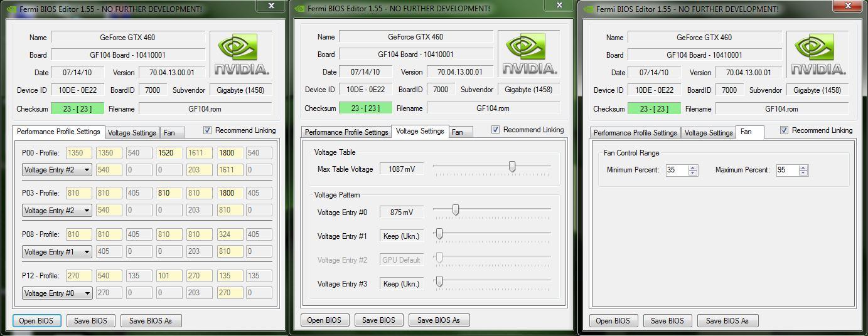Increase Minimum Percent with its up arrow
The image size is (868, 336).
[x=693, y=167]
